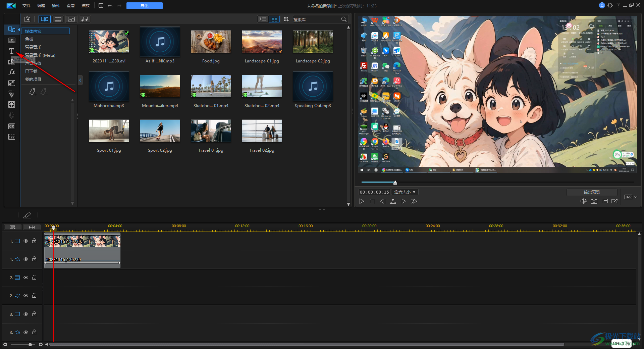Click the 输出预览 button

point(592,192)
